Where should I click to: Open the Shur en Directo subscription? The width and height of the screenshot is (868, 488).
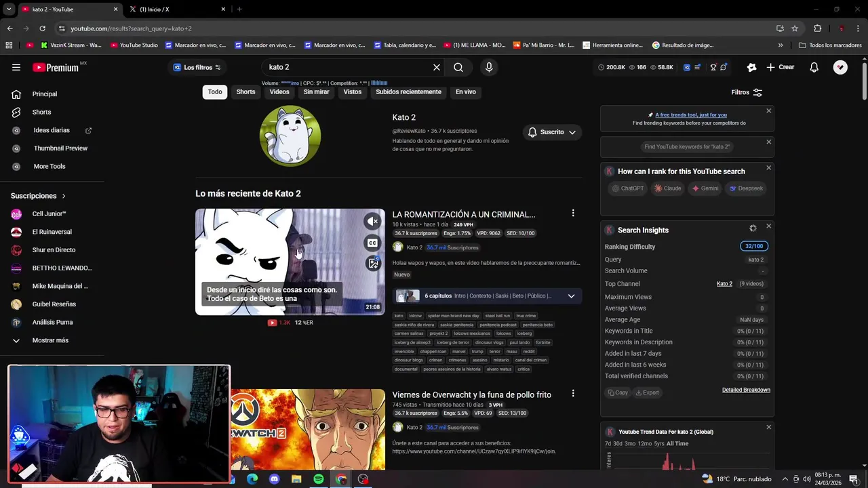pos(53,250)
